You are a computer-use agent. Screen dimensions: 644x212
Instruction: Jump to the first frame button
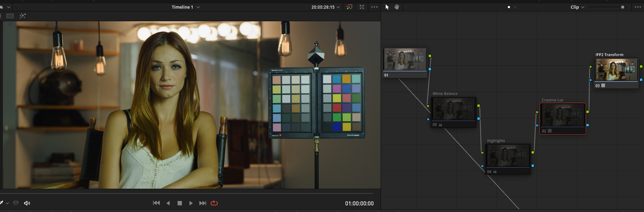156,203
